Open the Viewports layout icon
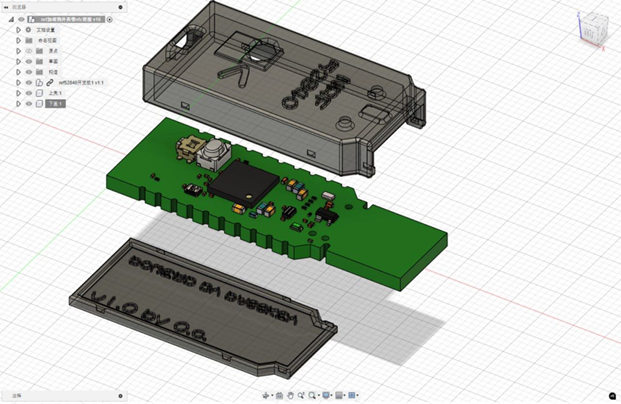Screen dimensions: 621x404 pyautogui.click(x=352, y=395)
